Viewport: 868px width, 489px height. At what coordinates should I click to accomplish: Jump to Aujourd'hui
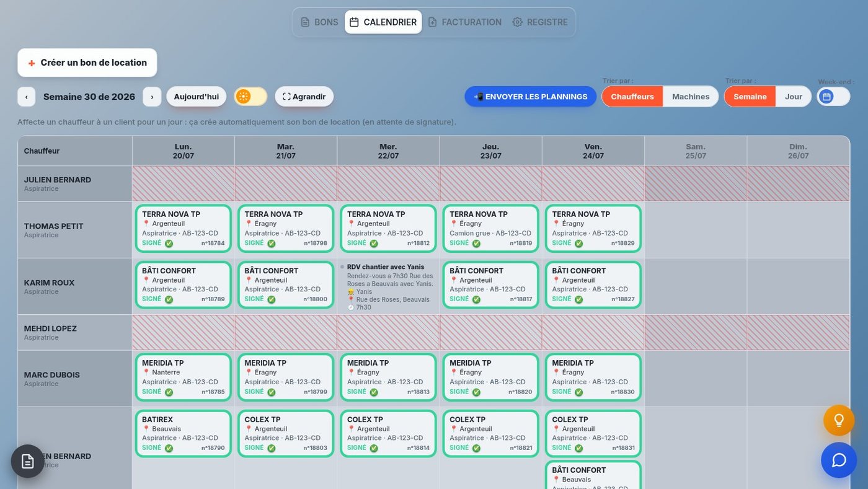196,97
